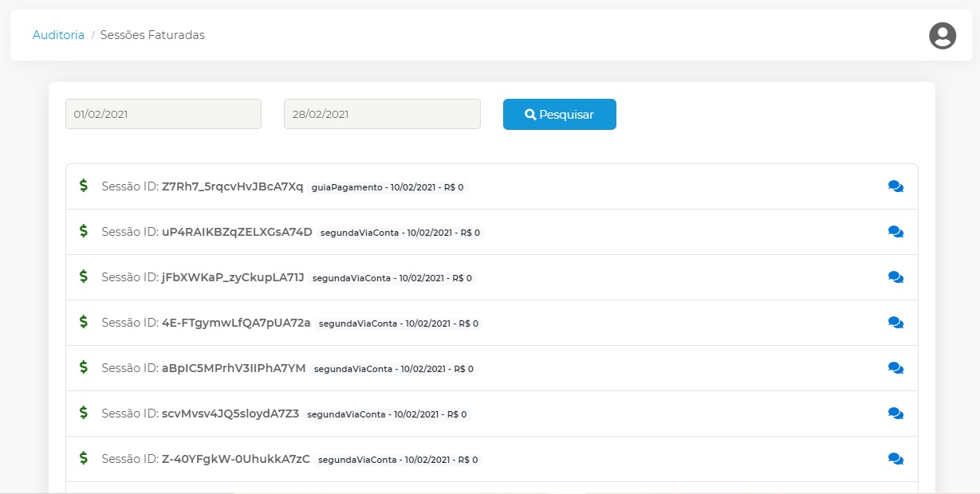Select session ID Z7Rh7_5rqcvHvJBcA7Xq text
This screenshot has width=980, height=494.
233,186
